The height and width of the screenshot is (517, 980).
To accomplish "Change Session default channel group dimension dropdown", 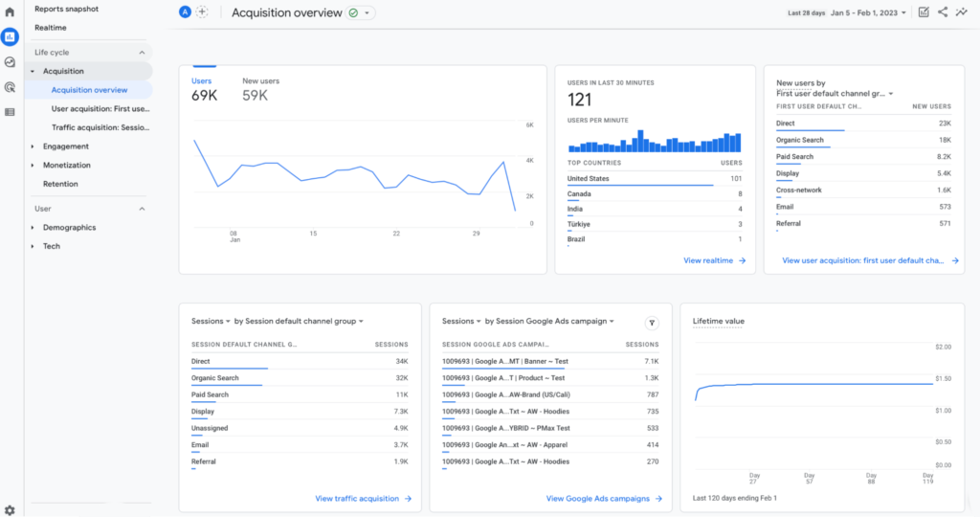I will point(299,321).
